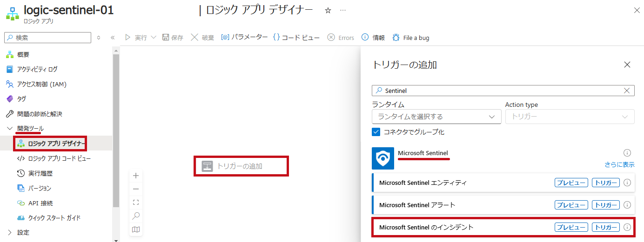
Task: Open the 実行 dropdown arrow
Action: point(154,37)
